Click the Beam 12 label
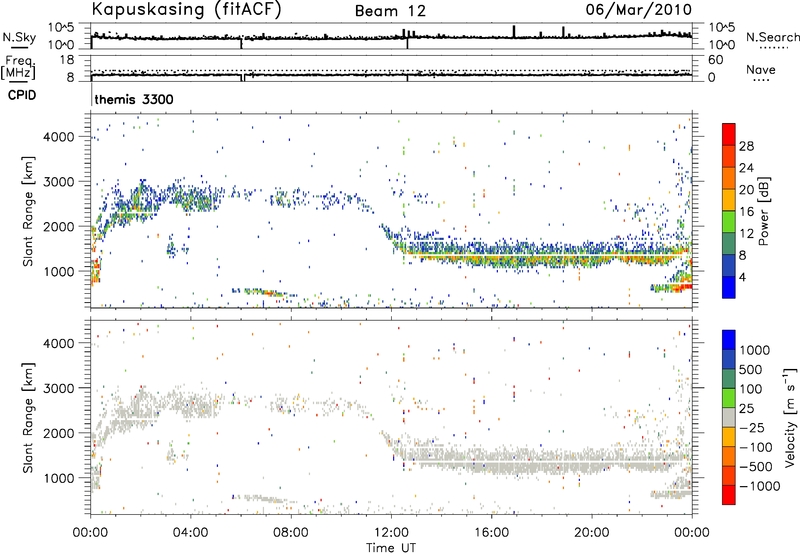 click(390, 11)
